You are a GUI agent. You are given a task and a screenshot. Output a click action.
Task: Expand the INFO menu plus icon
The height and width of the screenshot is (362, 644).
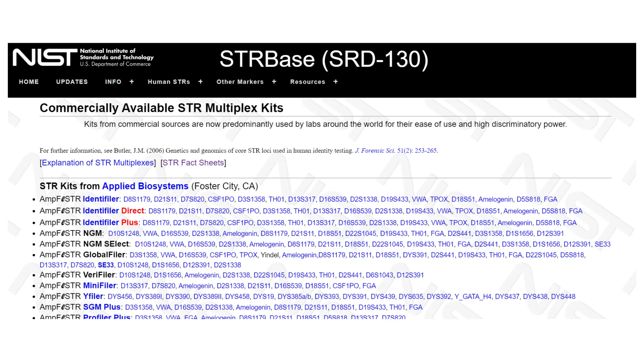131,82
